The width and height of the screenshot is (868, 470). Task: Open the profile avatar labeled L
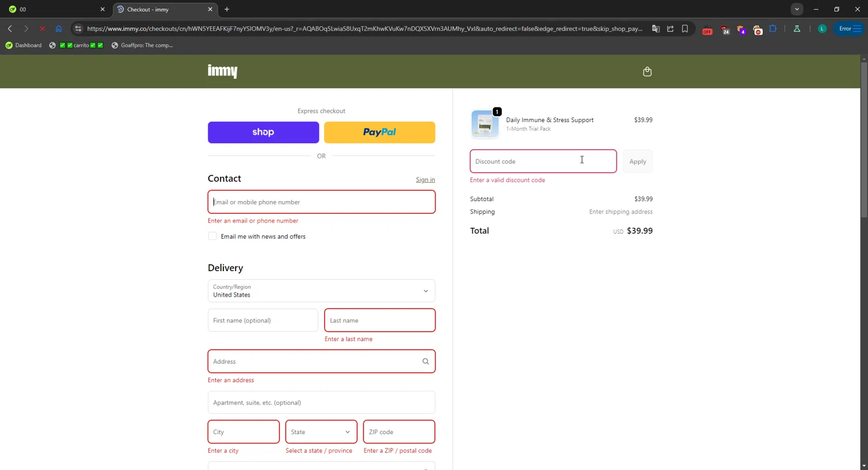[x=822, y=28]
